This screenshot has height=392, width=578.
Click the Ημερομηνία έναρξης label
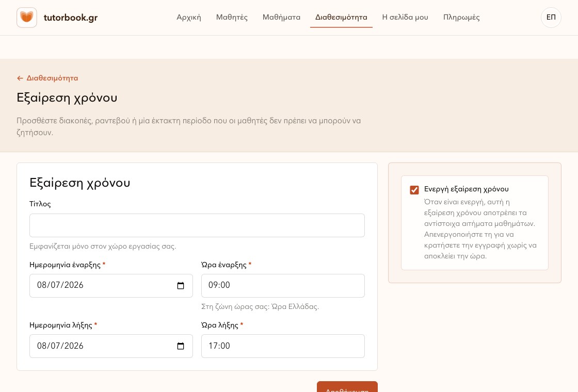click(65, 265)
